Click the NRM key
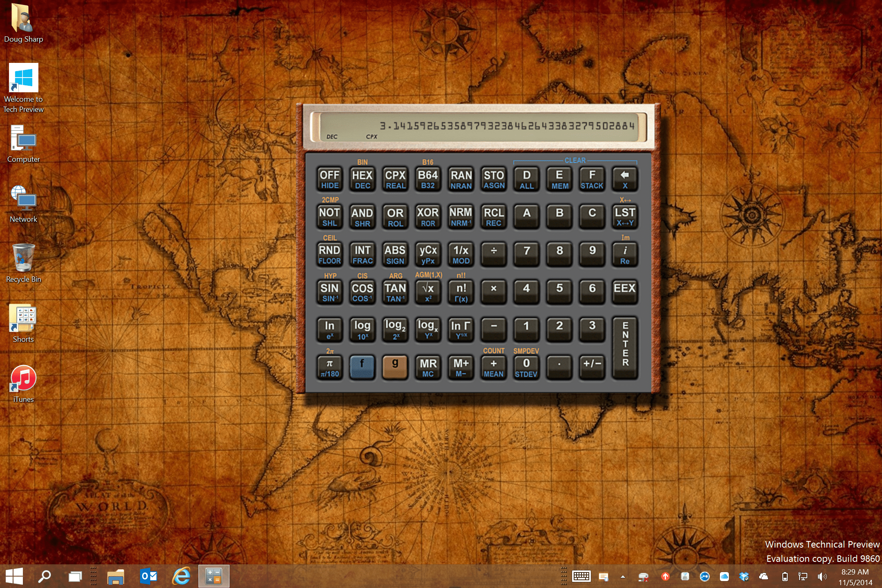Image resolution: width=882 pixels, height=588 pixels. point(461,217)
